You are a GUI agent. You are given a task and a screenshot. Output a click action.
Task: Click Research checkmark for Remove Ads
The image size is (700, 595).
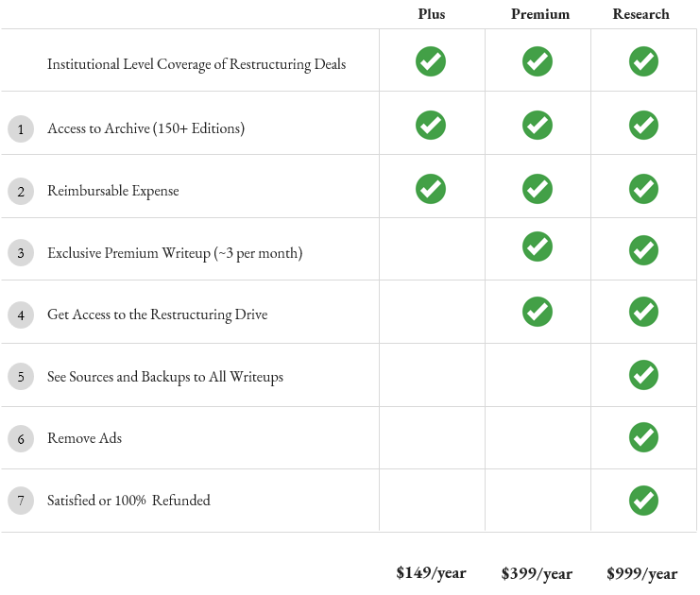643,437
